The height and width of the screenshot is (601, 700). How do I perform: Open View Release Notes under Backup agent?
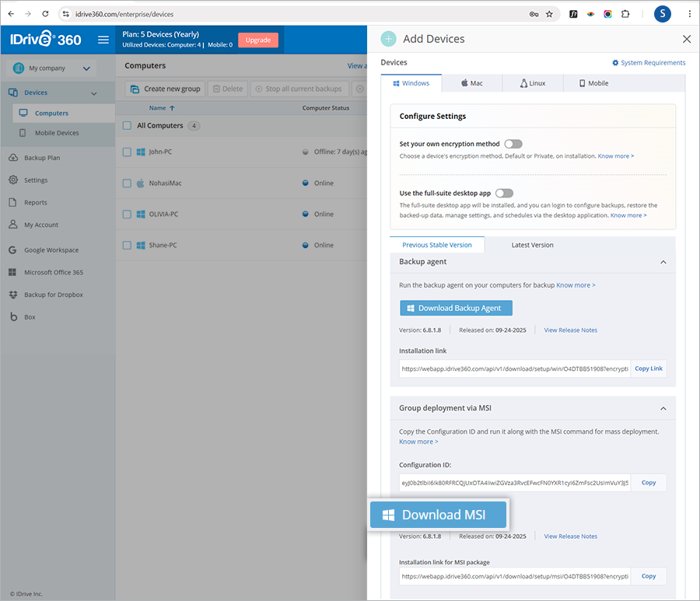(x=570, y=330)
